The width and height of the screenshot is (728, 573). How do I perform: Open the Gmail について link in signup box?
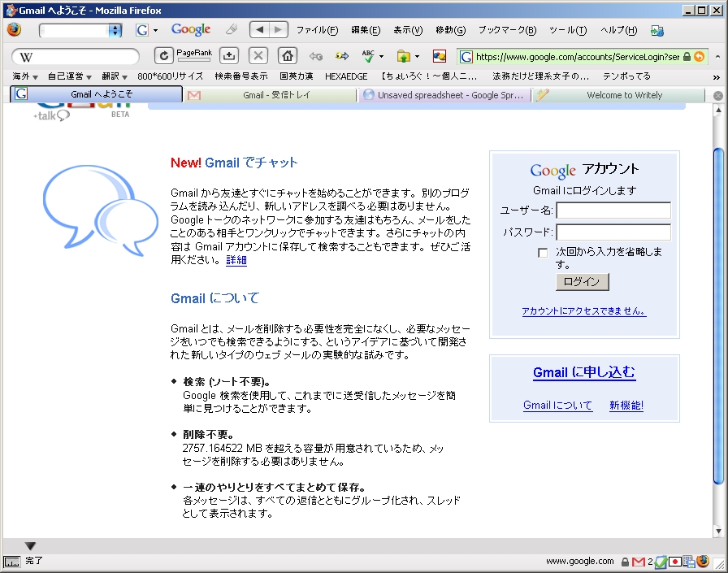click(557, 406)
